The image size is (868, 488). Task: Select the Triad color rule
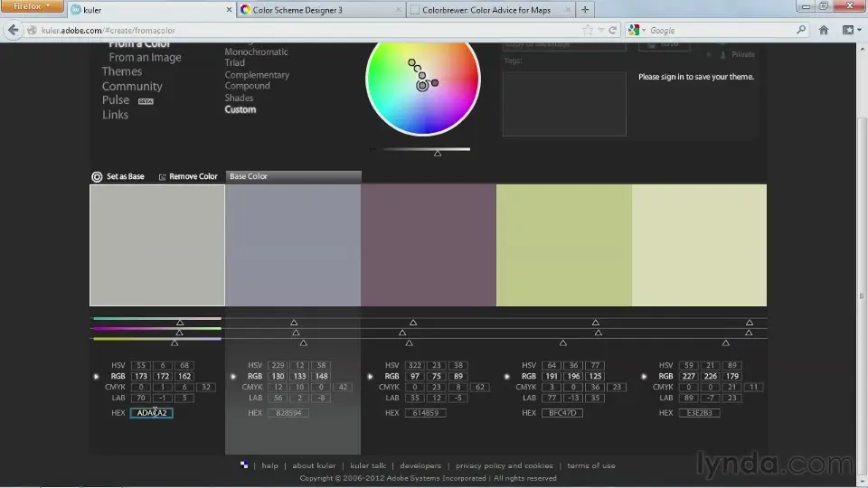[235, 63]
